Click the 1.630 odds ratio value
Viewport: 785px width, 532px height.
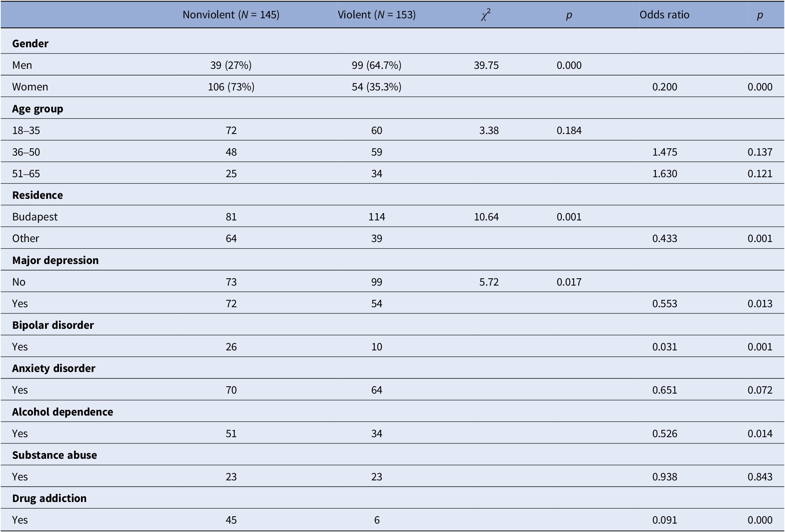click(664, 174)
